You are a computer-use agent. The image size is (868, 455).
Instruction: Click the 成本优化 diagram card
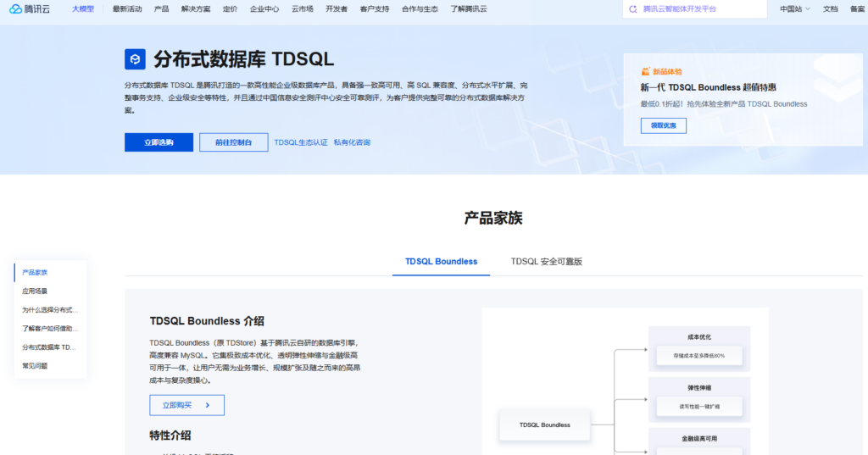[699, 349]
